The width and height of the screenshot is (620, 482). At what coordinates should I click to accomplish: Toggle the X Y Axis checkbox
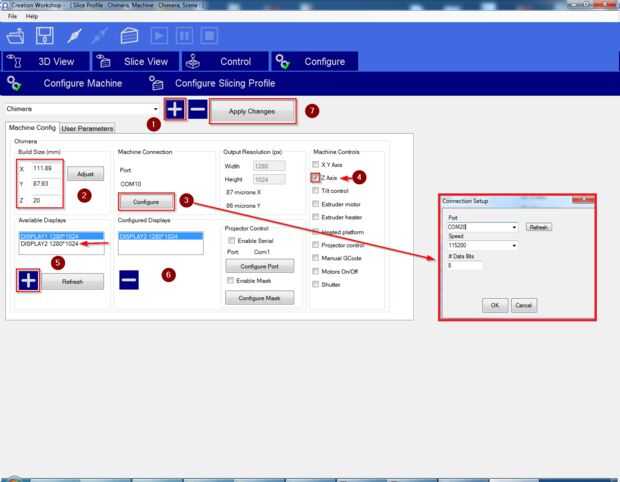pos(316,164)
